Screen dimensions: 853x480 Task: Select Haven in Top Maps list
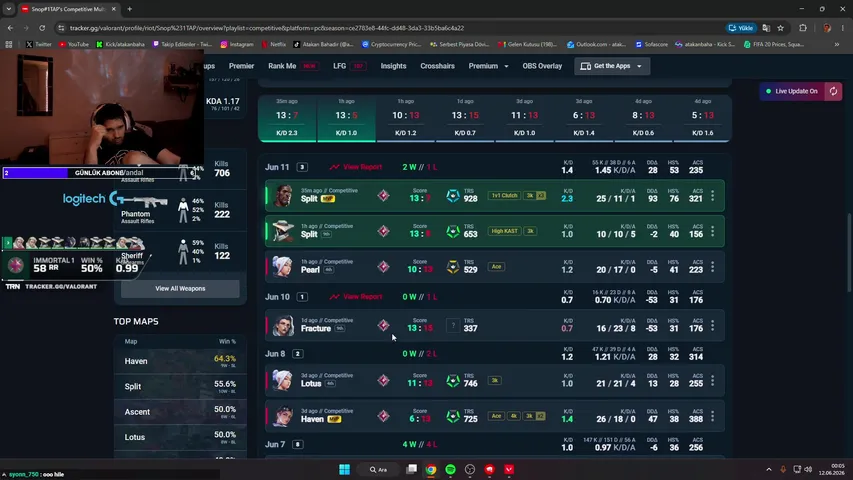(180, 361)
